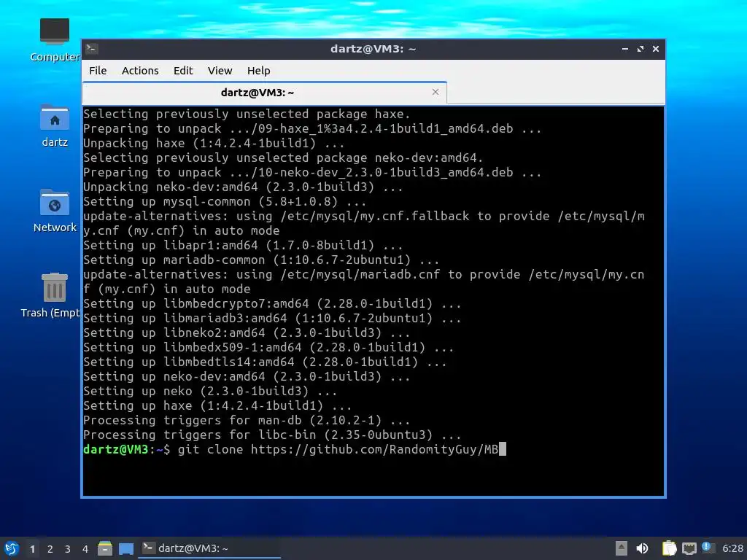Open the Help menu
The image size is (747, 560).
pyautogui.click(x=259, y=71)
